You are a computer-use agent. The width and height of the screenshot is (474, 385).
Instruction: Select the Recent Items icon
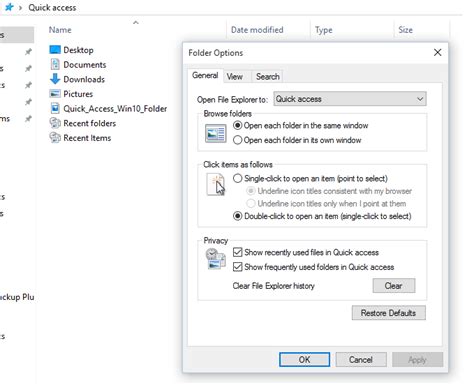tap(55, 138)
